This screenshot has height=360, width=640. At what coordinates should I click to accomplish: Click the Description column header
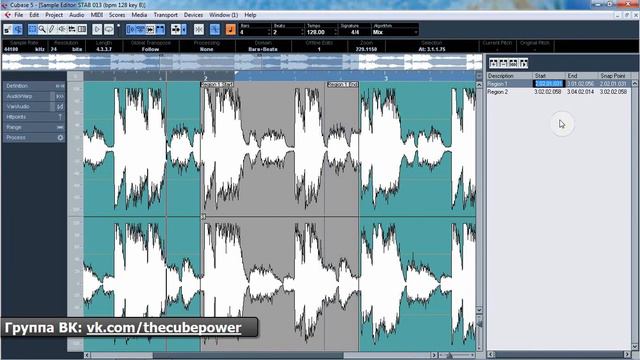click(510, 76)
